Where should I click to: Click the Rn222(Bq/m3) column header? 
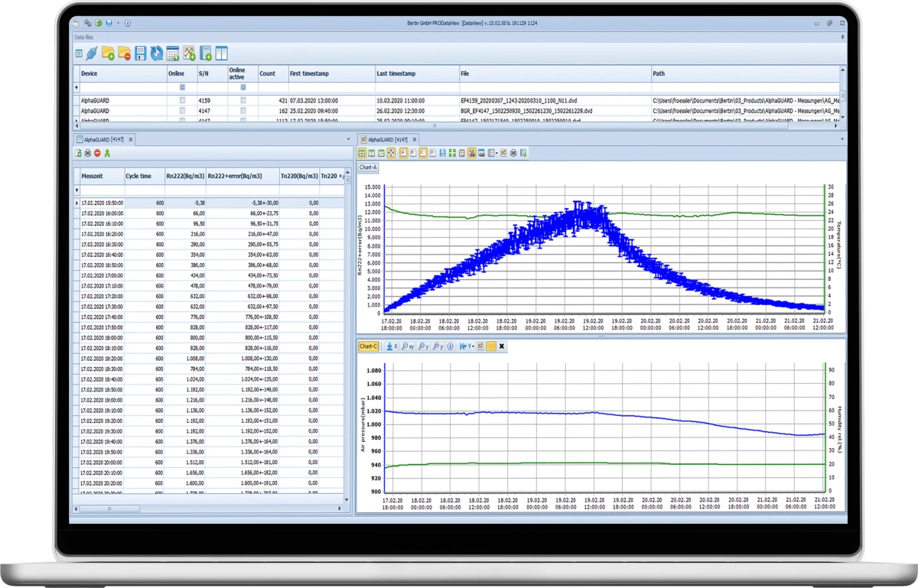pyautogui.click(x=184, y=177)
